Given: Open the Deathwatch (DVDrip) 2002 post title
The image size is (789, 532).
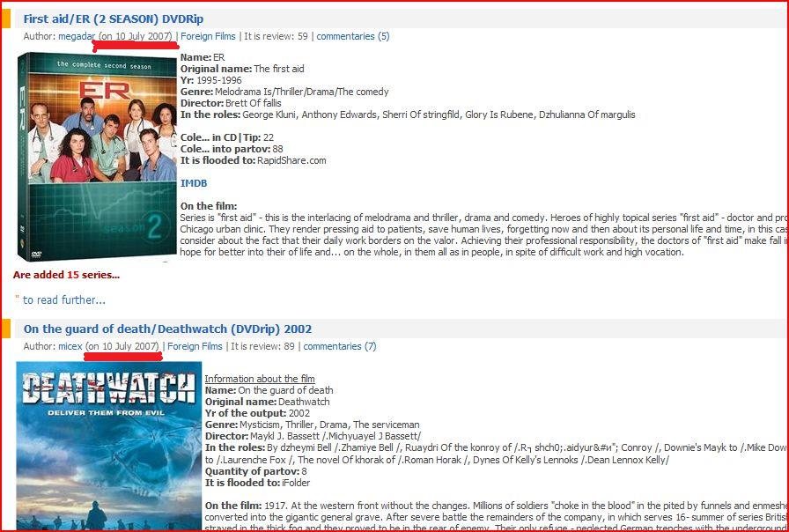Looking at the screenshot, I should [167, 329].
